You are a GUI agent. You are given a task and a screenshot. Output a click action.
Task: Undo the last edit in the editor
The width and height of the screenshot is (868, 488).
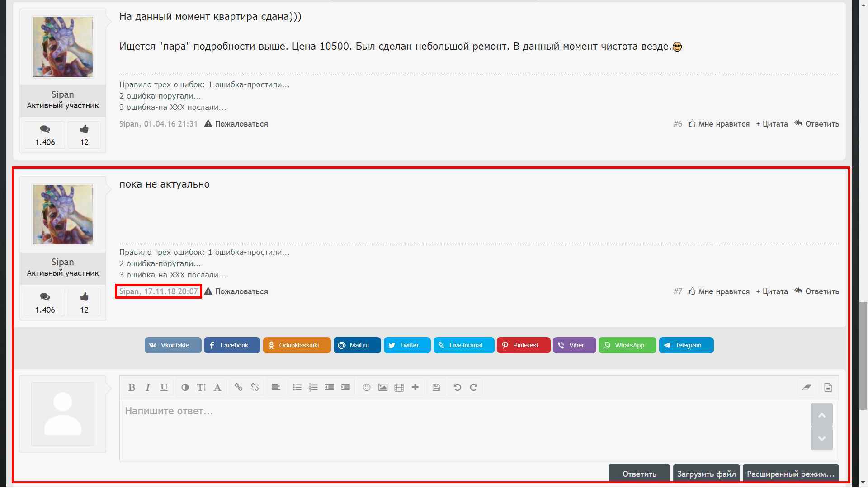point(457,387)
